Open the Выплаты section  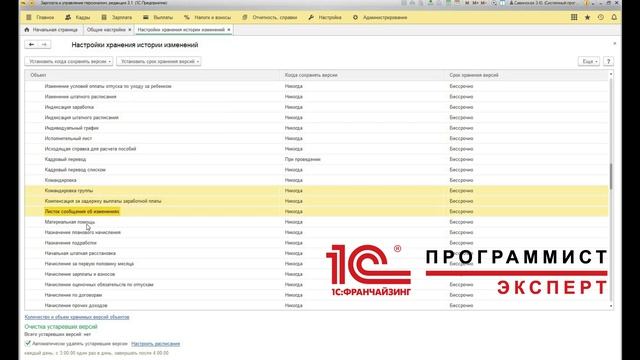click(158, 18)
